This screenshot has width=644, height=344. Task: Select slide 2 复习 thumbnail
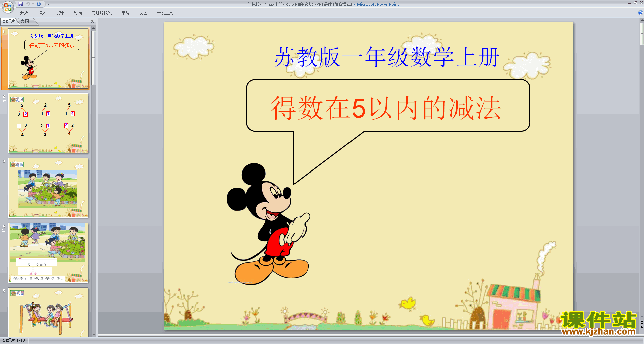[x=48, y=123]
